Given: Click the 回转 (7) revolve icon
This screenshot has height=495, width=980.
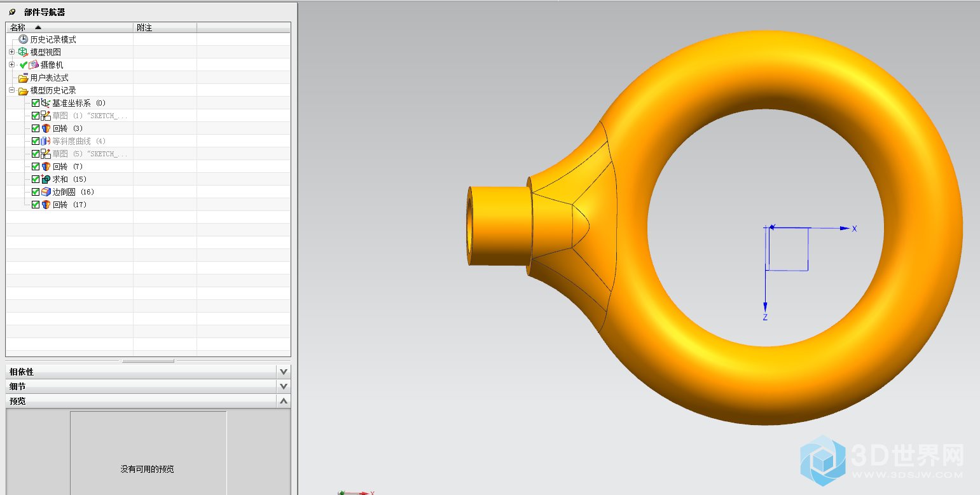Looking at the screenshot, I should (x=46, y=166).
